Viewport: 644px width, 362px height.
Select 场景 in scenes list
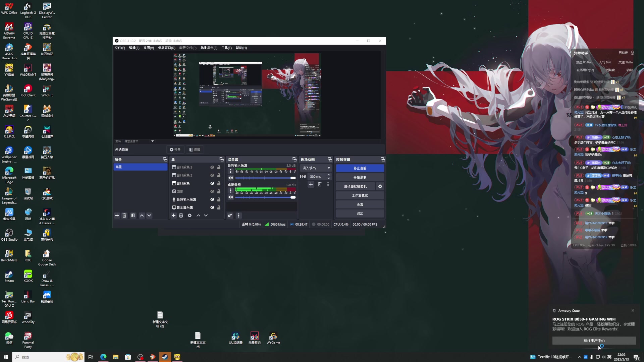[140, 167]
